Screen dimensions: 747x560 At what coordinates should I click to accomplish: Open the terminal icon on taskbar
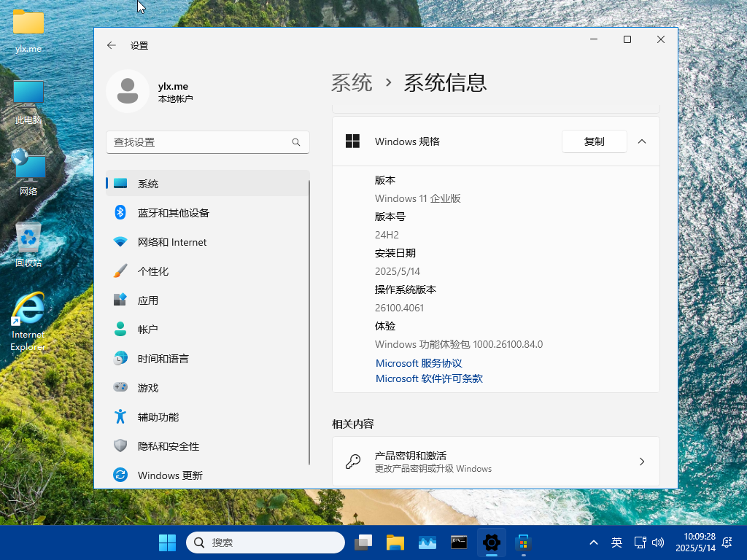(459, 542)
